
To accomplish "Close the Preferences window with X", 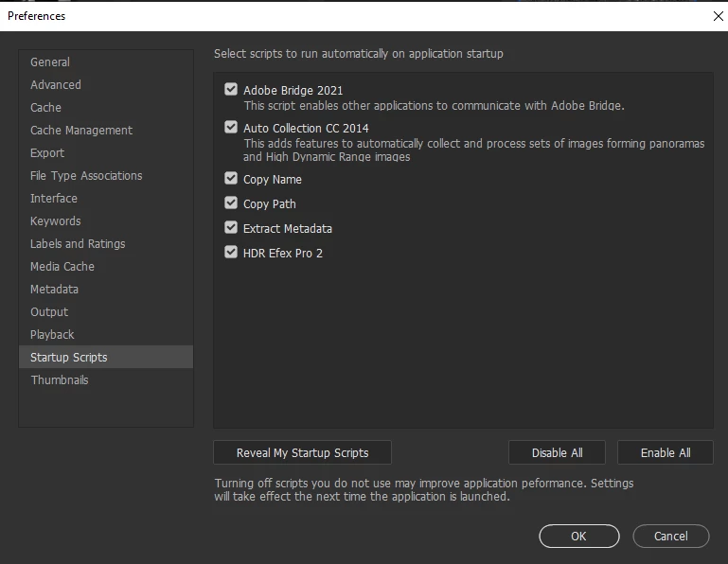I will [718, 16].
